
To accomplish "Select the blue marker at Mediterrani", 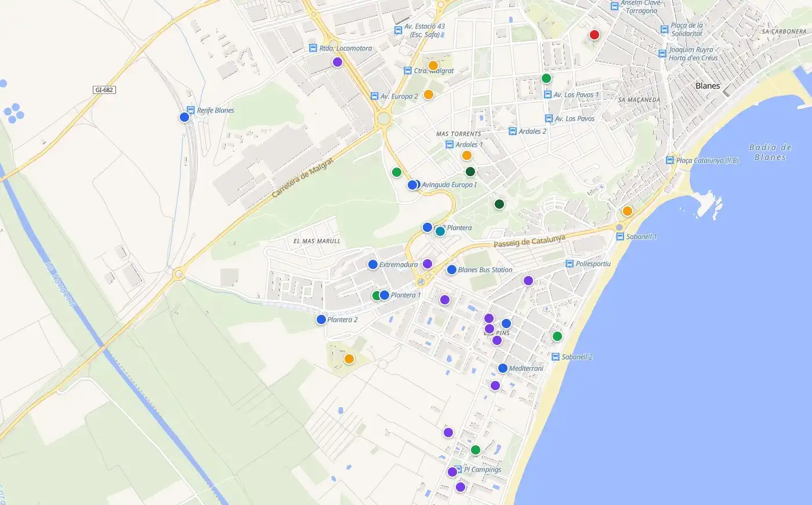I will pyautogui.click(x=503, y=368).
